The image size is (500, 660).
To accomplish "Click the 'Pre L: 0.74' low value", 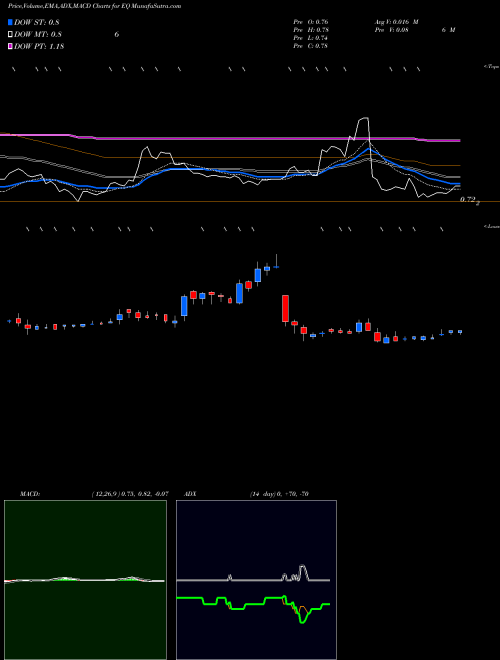I will tap(311, 38).
